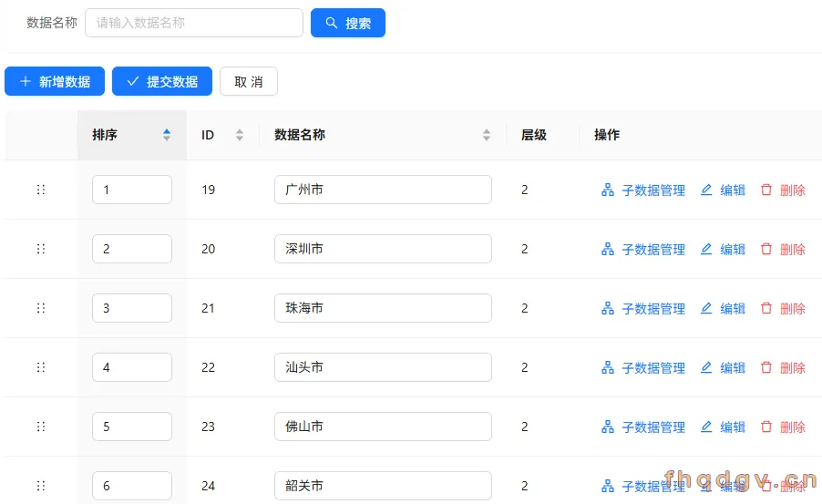The image size is (822, 504).
Task: Focus the 数据名称 search input field
Action: click(x=194, y=23)
